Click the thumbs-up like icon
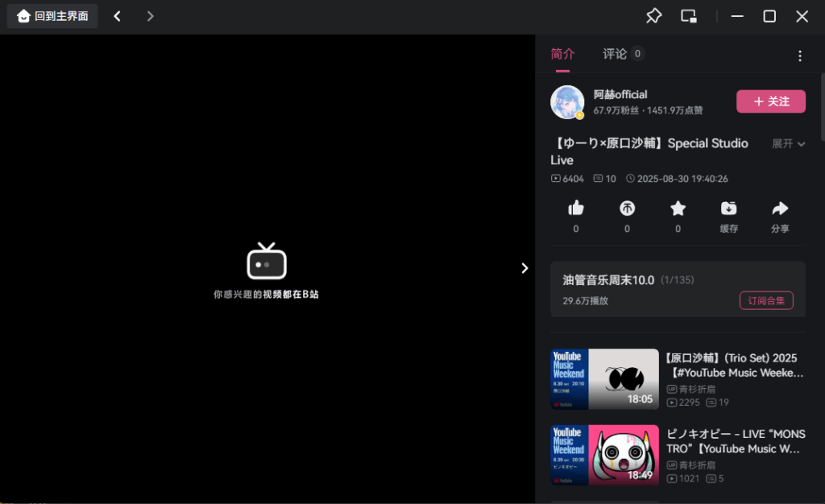Viewport: 825px width, 504px height. [x=575, y=209]
